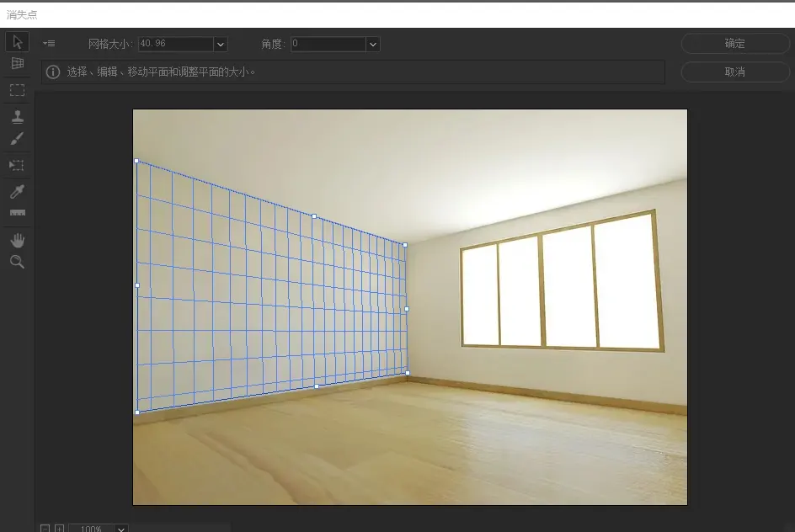Select the Edit Plane arrow tool
This screenshot has height=532, width=795.
point(17,42)
